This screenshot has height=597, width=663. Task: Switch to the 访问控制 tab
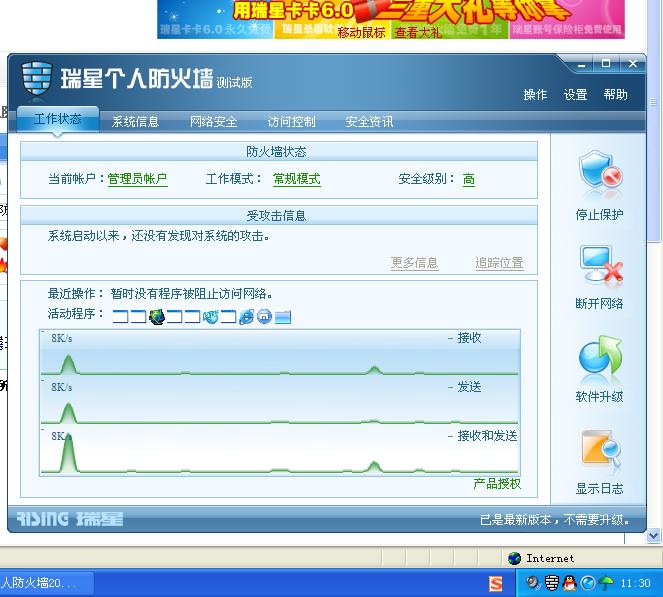(291, 122)
